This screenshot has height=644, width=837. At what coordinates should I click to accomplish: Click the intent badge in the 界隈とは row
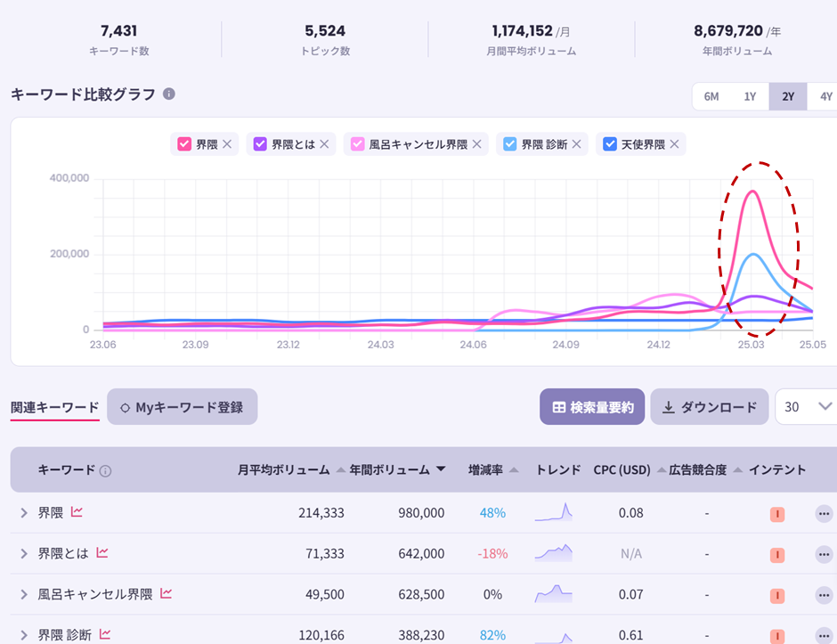(x=777, y=555)
